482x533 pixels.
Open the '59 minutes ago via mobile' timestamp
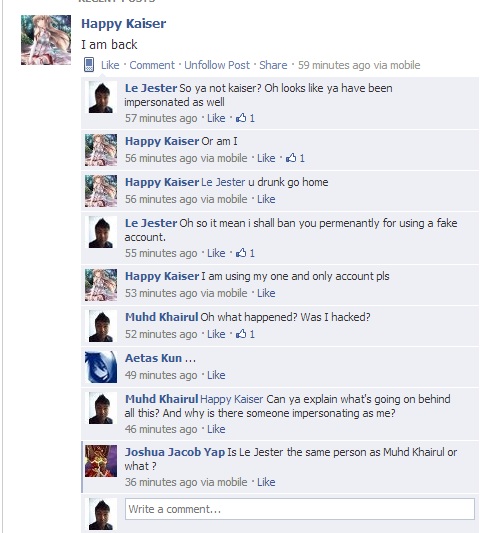tap(359, 65)
